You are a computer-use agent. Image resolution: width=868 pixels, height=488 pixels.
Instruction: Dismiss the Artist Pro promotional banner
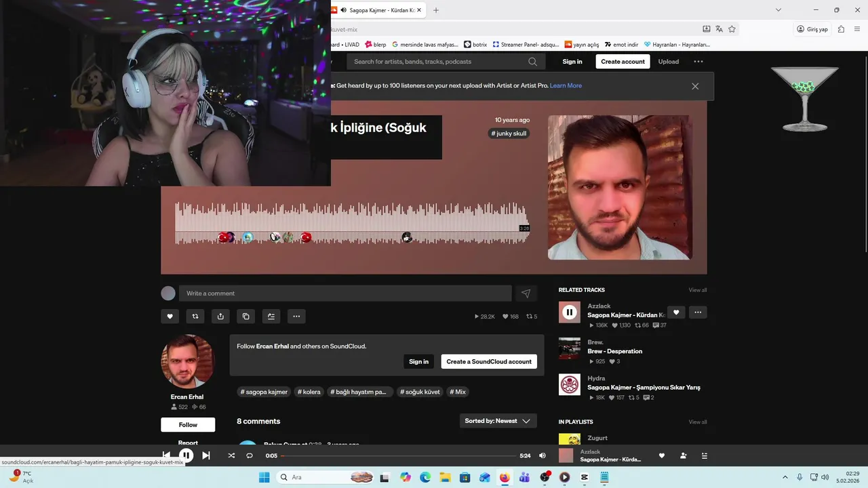click(x=695, y=86)
